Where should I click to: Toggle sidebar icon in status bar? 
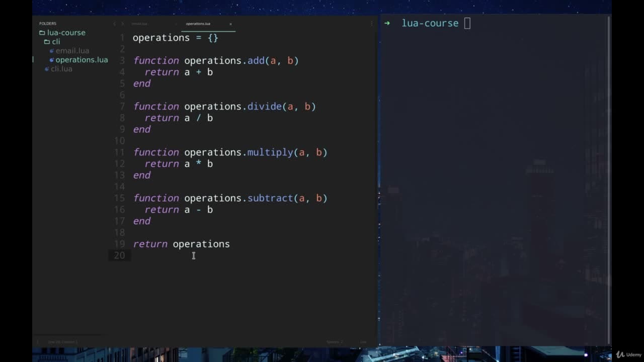[38, 342]
